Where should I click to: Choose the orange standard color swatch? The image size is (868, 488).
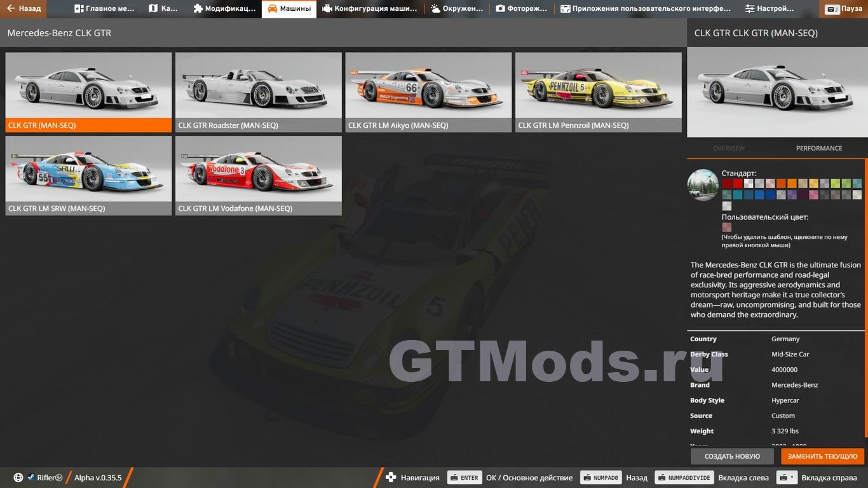coord(792,183)
